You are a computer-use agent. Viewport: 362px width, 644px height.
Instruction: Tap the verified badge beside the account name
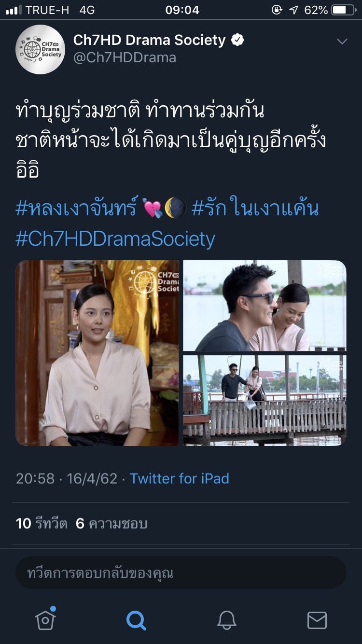[237, 41]
